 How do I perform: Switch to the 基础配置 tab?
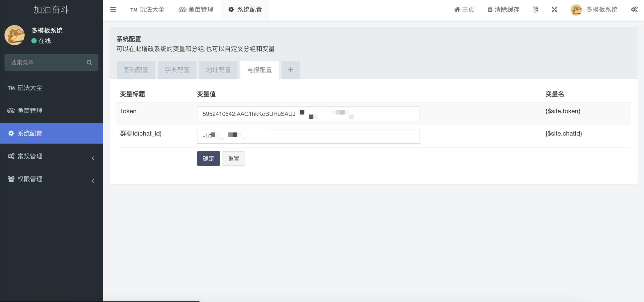point(136,70)
